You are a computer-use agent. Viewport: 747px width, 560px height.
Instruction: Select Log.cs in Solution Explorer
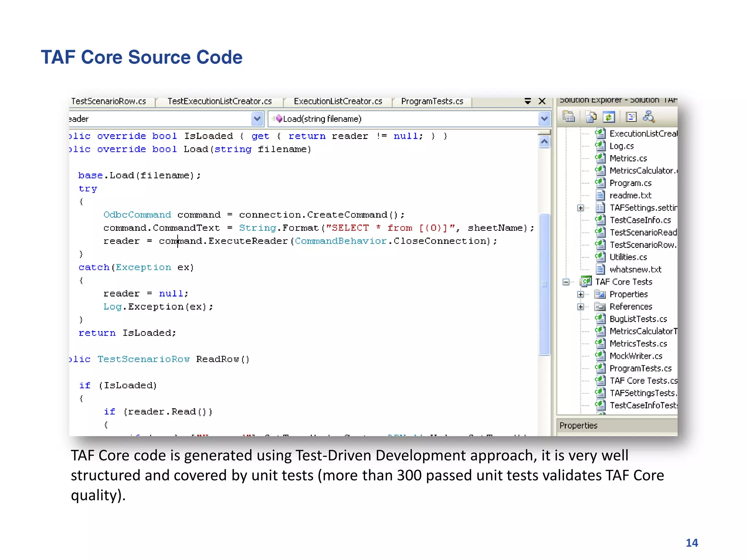point(622,146)
